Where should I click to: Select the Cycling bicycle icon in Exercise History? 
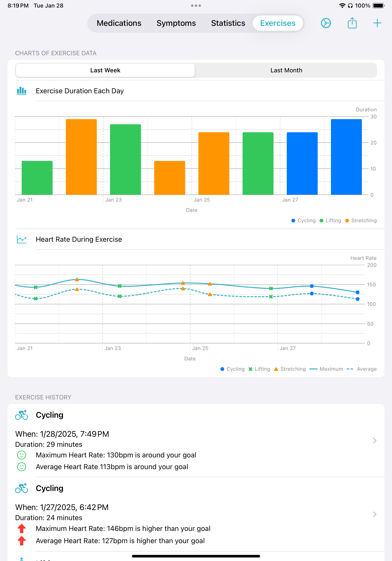click(x=22, y=415)
